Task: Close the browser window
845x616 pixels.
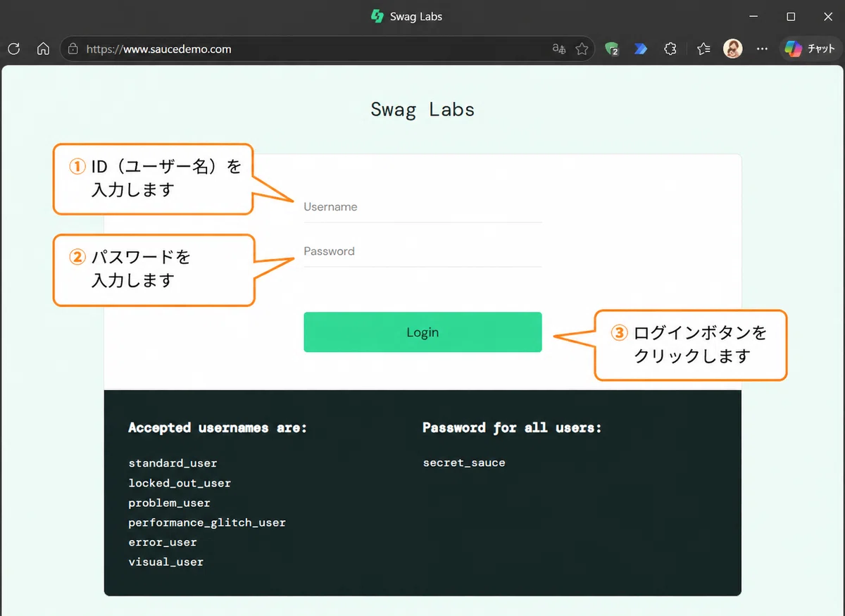Action: [828, 16]
